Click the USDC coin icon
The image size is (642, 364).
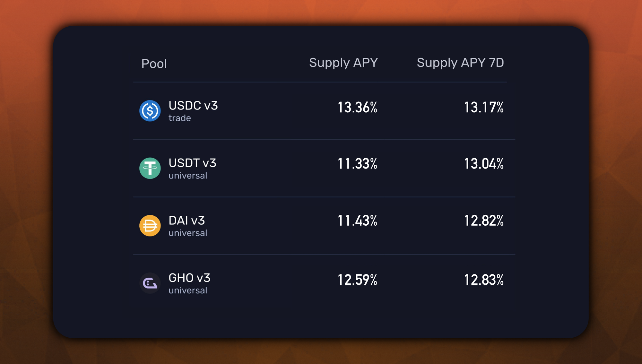tap(150, 111)
